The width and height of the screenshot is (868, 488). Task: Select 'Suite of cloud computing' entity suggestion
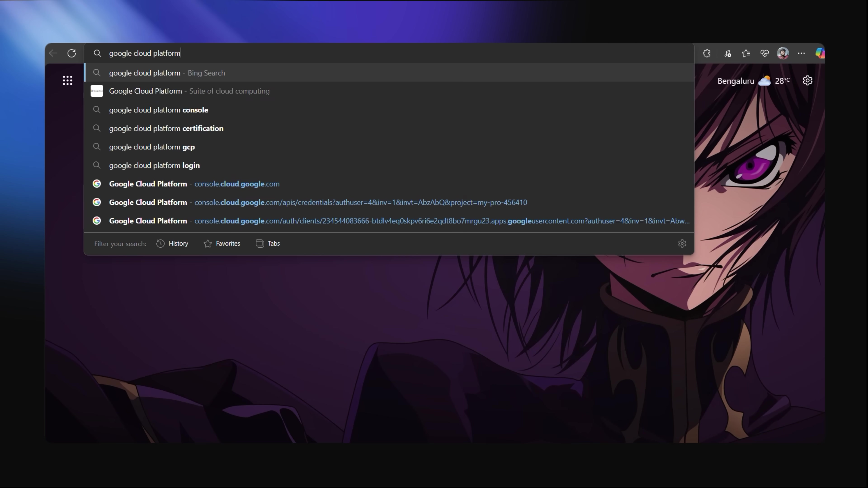click(389, 91)
